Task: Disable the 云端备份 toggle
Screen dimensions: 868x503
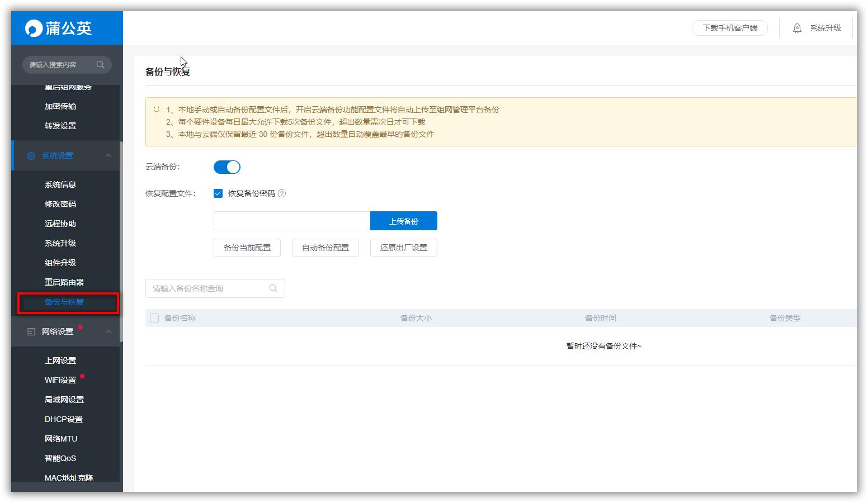Action: click(227, 167)
